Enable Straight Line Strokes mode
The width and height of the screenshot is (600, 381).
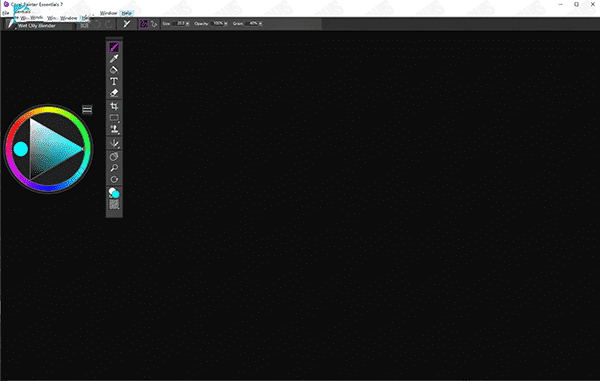point(154,24)
